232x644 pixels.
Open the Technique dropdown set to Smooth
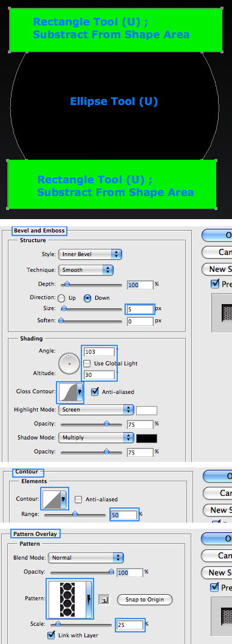86,270
